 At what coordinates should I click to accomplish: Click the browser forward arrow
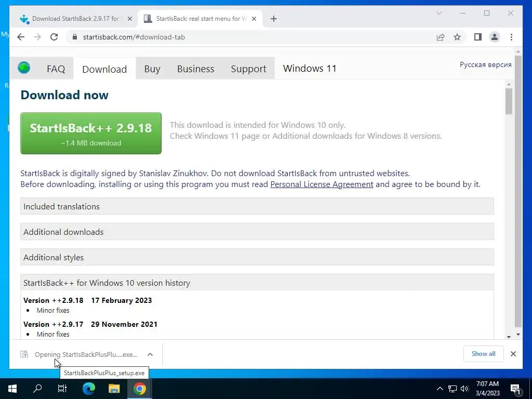(37, 37)
